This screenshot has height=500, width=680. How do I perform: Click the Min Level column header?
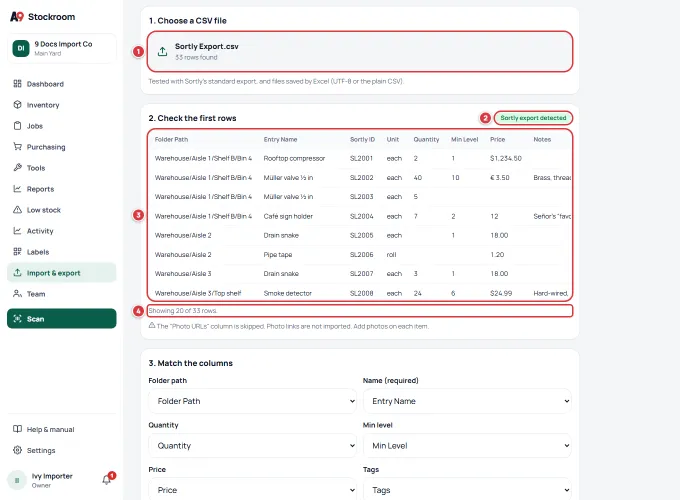pos(464,139)
